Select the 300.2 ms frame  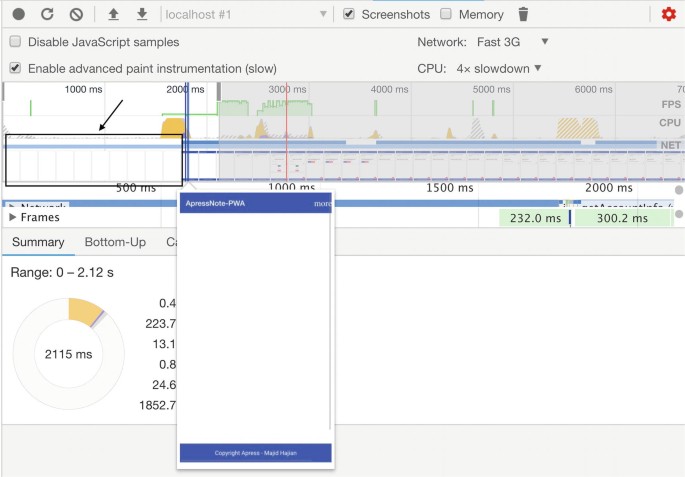pyautogui.click(x=622, y=218)
